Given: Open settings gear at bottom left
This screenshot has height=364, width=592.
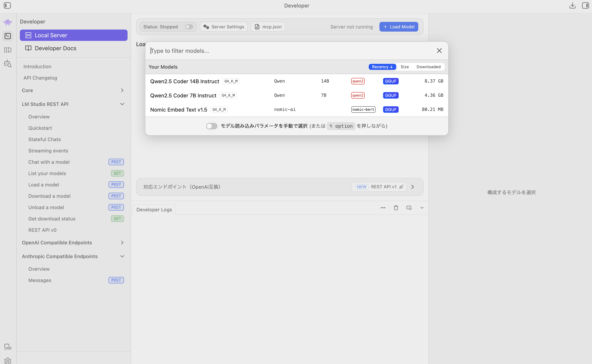Looking at the screenshot, I should coord(8,361).
